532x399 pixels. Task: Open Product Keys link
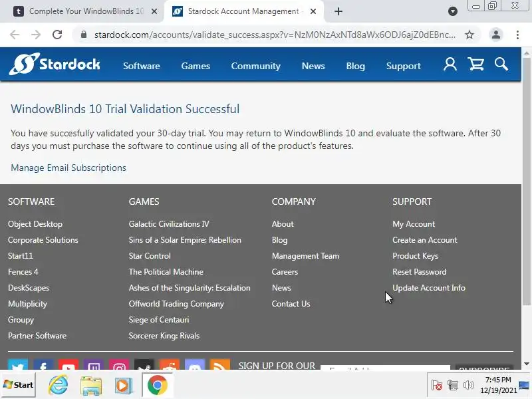click(415, 256)
